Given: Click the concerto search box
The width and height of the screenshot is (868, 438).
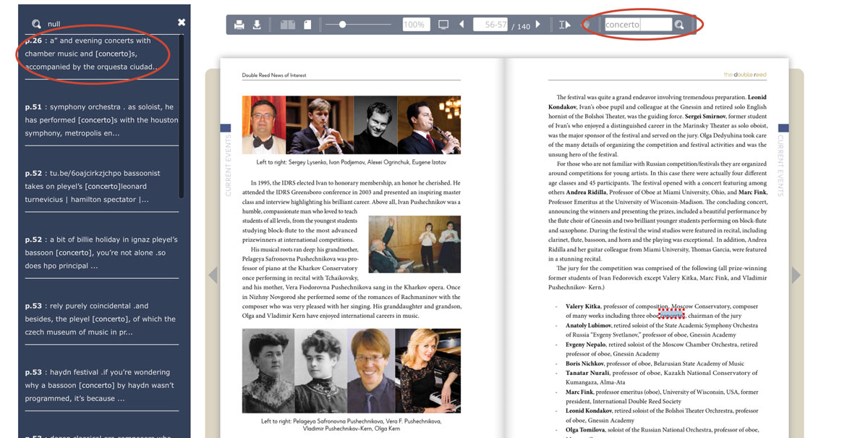Looking at the screenshot, I should [638, 25].
